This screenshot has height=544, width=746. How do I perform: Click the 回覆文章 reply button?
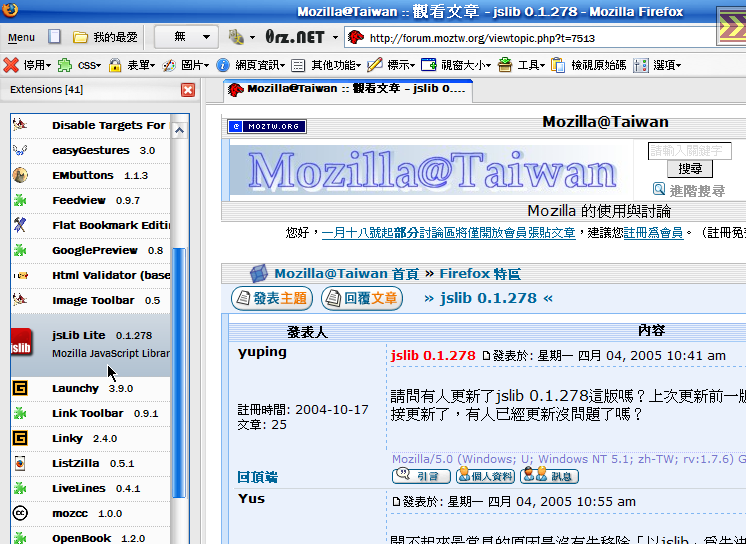pyautogui.click(x=362, y=298)
